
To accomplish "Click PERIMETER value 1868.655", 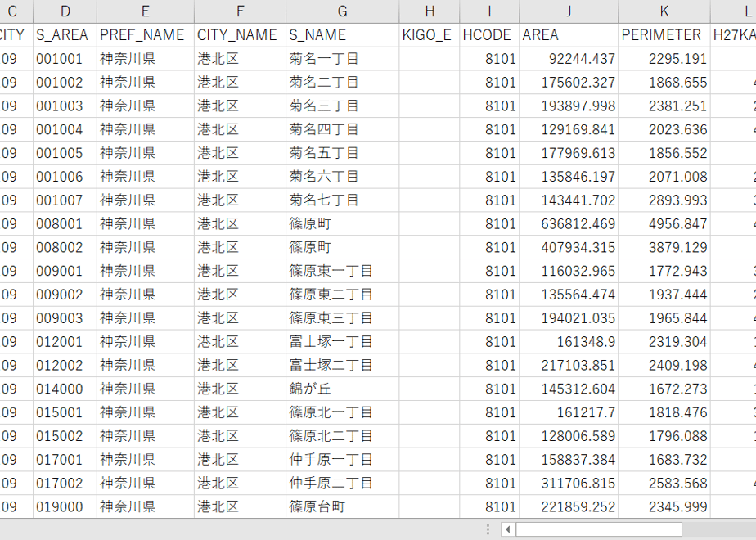I will [x=664, y=83].
